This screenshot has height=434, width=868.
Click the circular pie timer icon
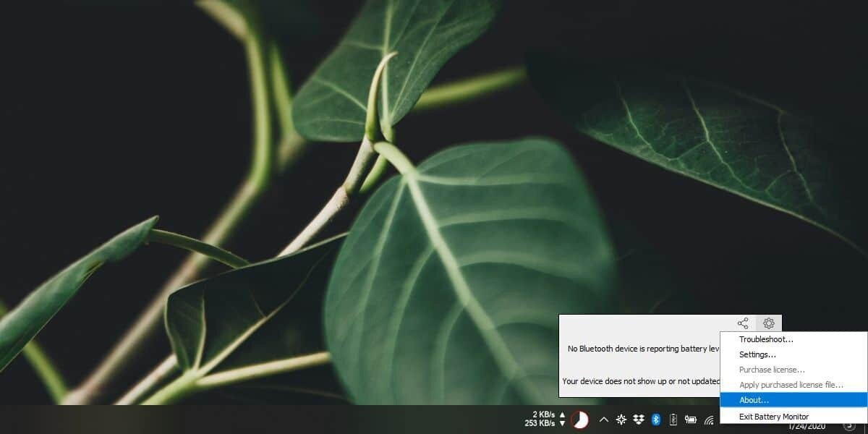click(x=579, y=420)
